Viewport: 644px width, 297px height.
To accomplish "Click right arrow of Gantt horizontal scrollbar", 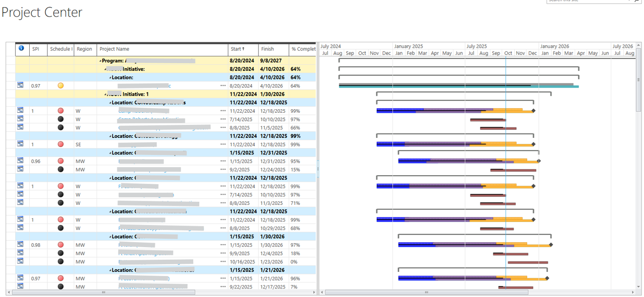I will 633,292.
